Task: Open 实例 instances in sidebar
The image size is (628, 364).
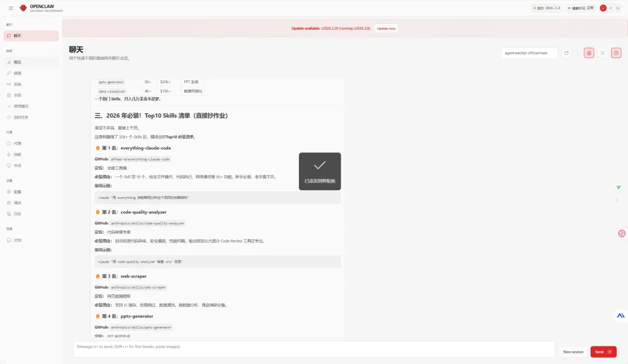Action: 31,84
